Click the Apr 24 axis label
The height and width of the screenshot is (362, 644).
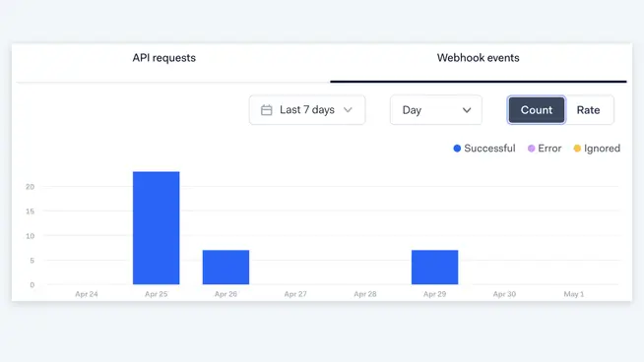(x=87, y=294)
